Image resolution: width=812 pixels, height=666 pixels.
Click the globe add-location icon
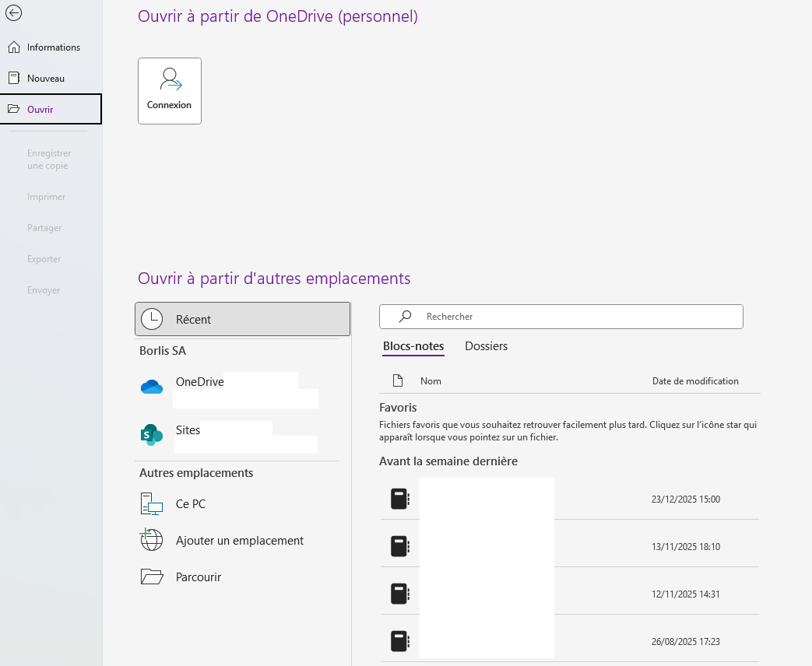(x=151, y=540)
